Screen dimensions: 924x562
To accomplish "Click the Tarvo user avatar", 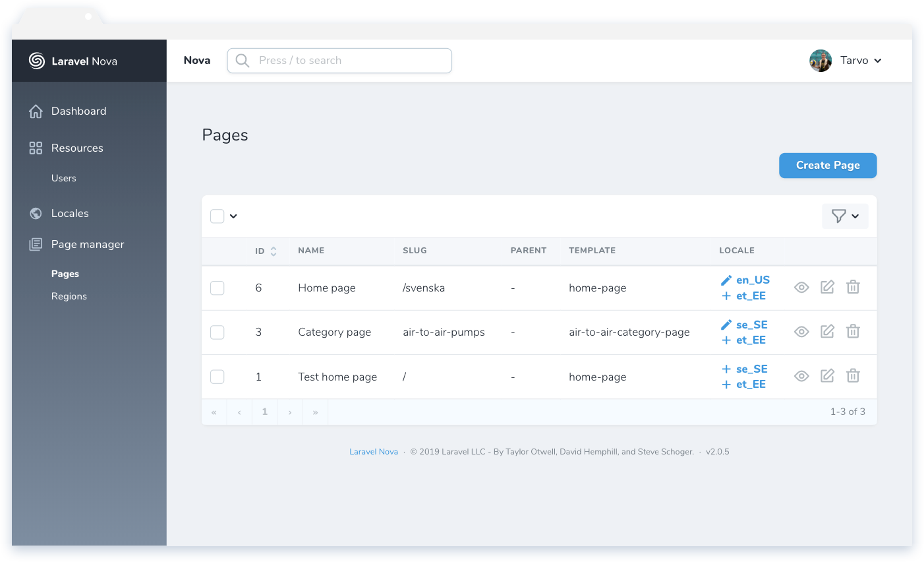I will pyautogui.click(x=821, y=61).
